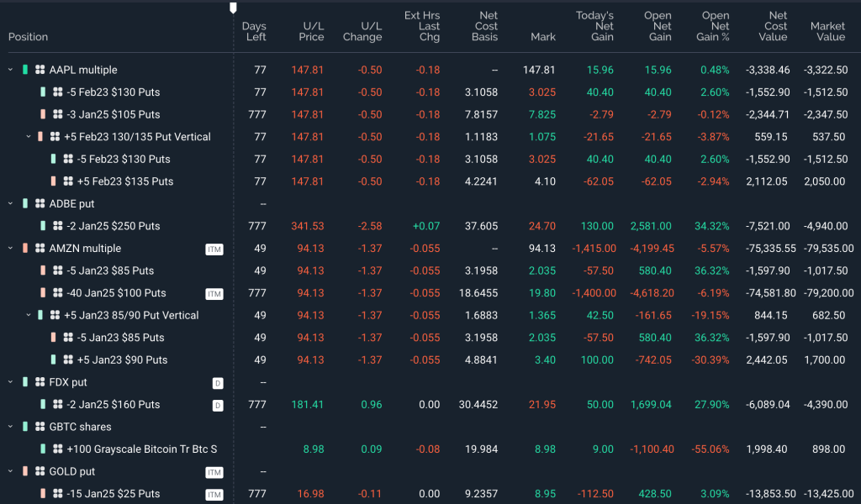861x504 pixels.
Task: Click the green color bar on AAPL multiple
Action: point(25,70)
